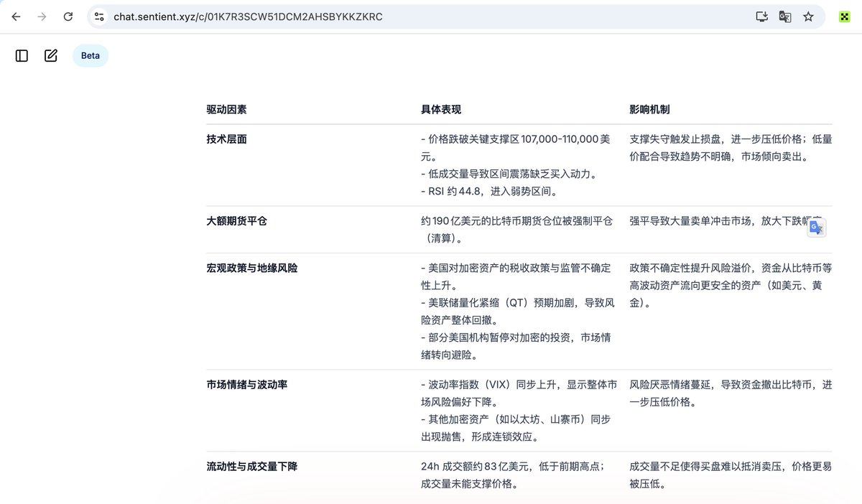862x504 pixels.
Task: Click the browser forward arrow
Action: click(42, 17)
